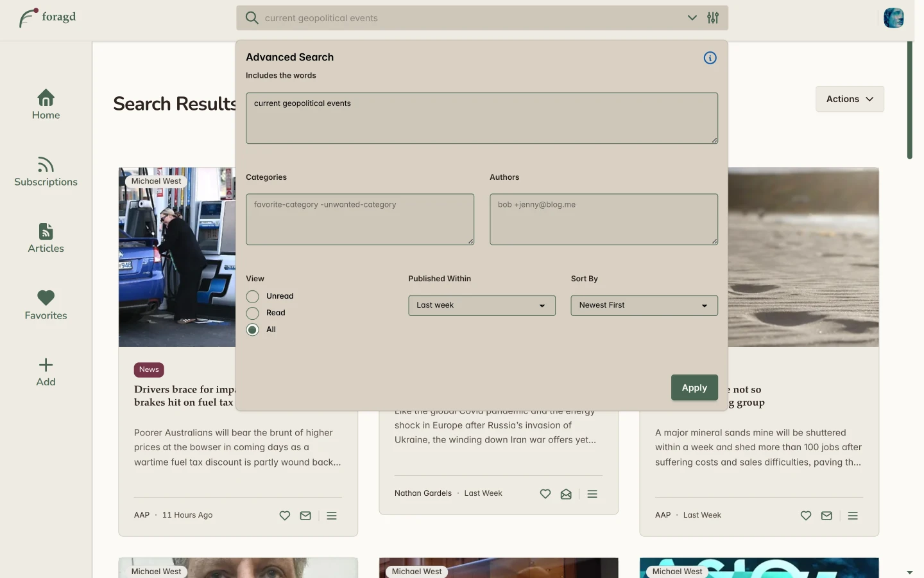Favorite the Drivers brace article
The image size is (924, 578).
point(285,516)
